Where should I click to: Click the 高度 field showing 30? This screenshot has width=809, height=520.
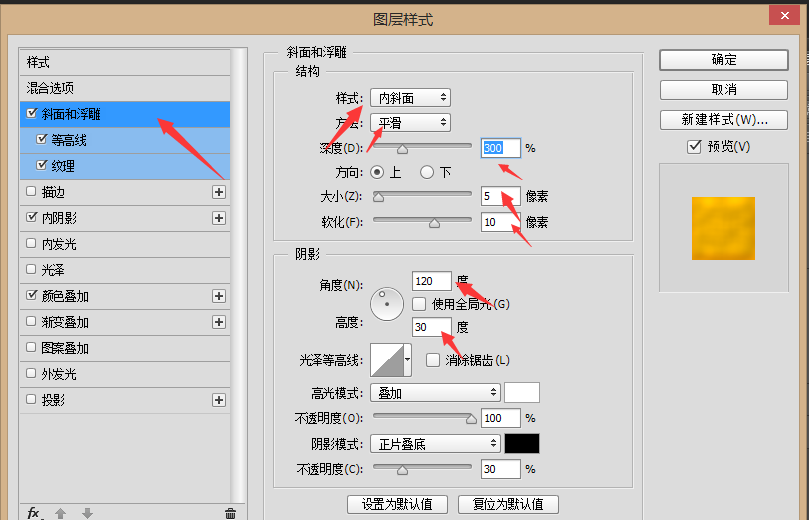(432, 327)
